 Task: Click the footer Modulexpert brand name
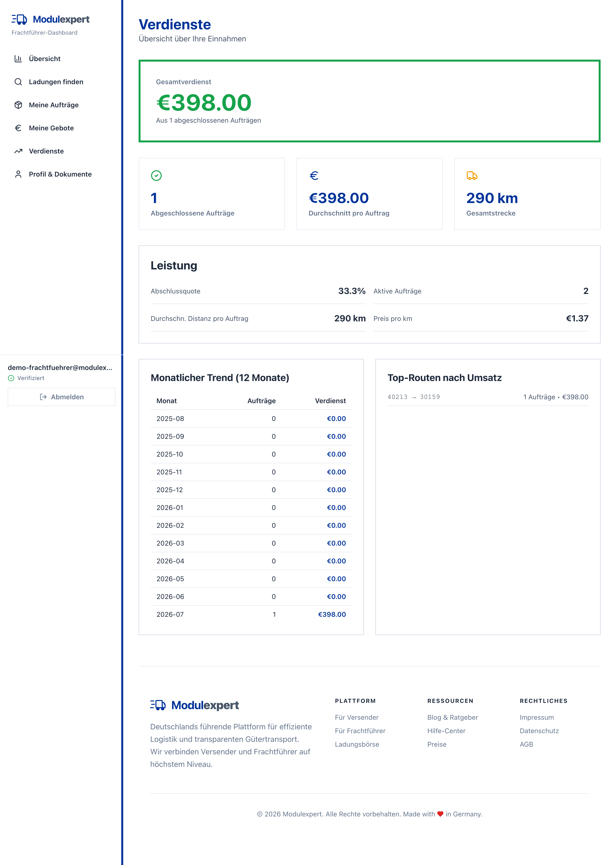(205, 705)
